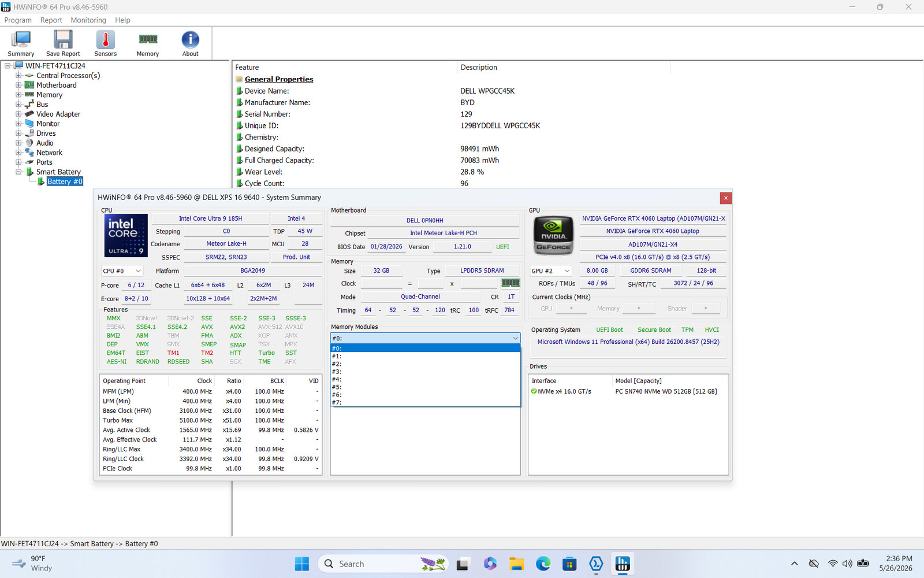Click the Turbo Max operating point row

211,420
